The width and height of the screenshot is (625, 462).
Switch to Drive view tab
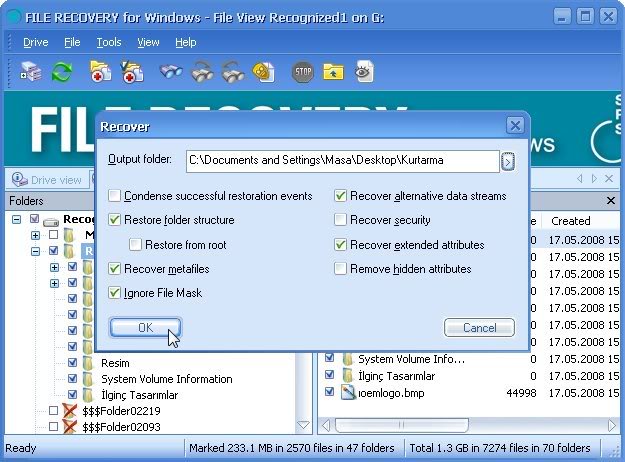point(47,180)
